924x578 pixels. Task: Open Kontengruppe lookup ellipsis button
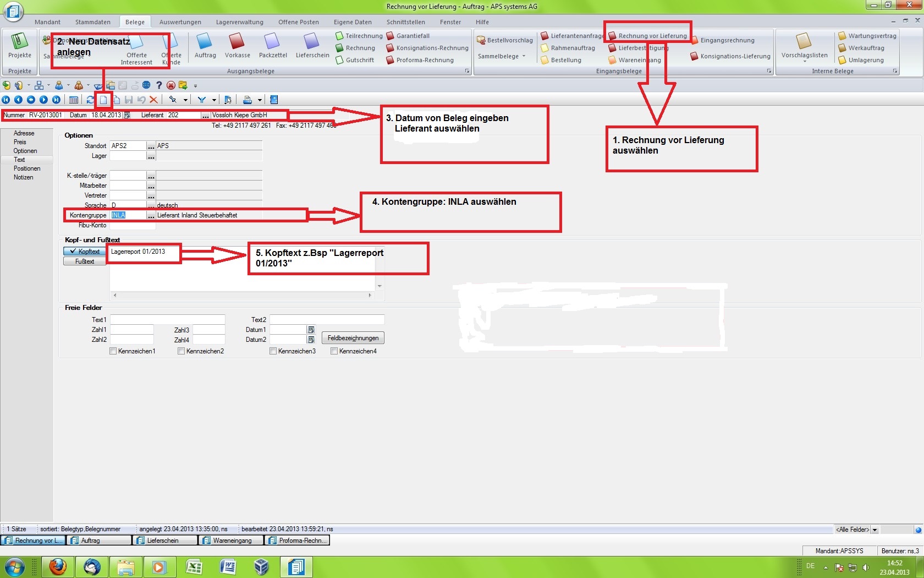click(151, 215)
